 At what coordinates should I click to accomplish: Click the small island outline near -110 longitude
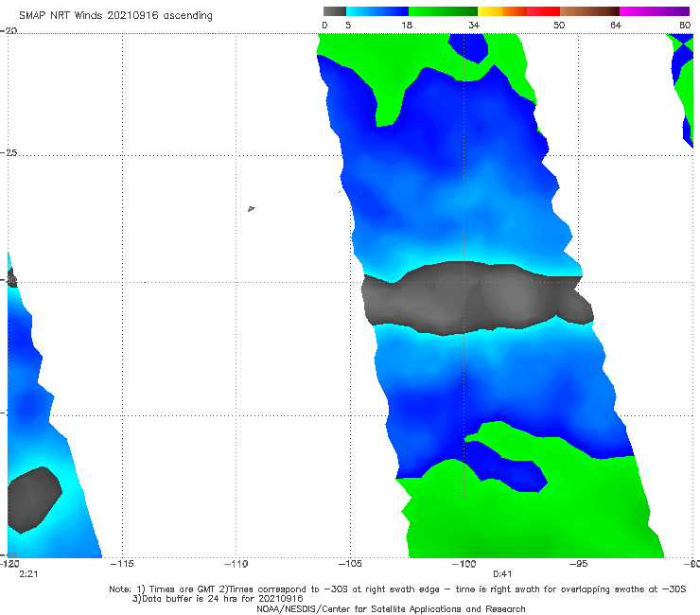(x=251, y=208)
